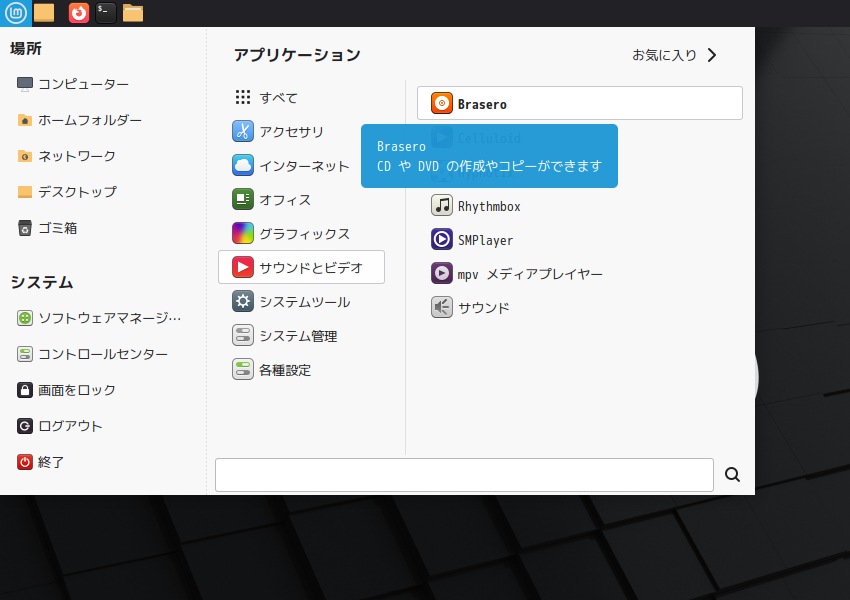This screenshot has width=850, height=600.
Task: Open the サウンド settings entry
Action: click(484, 308)
